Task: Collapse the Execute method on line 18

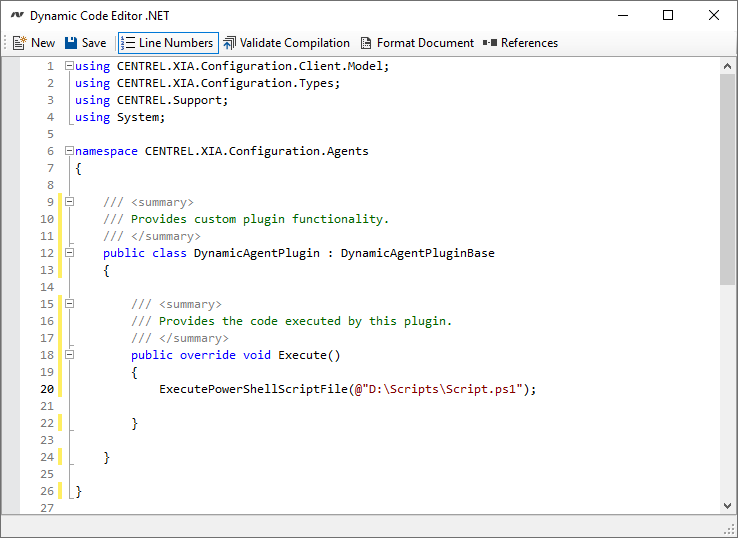Action: (x=69, y=355)
